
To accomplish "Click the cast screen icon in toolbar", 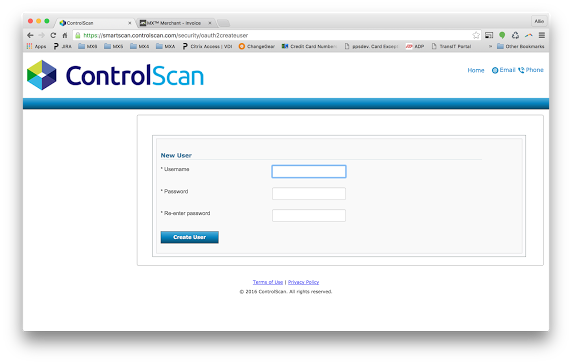I will 489,35.
